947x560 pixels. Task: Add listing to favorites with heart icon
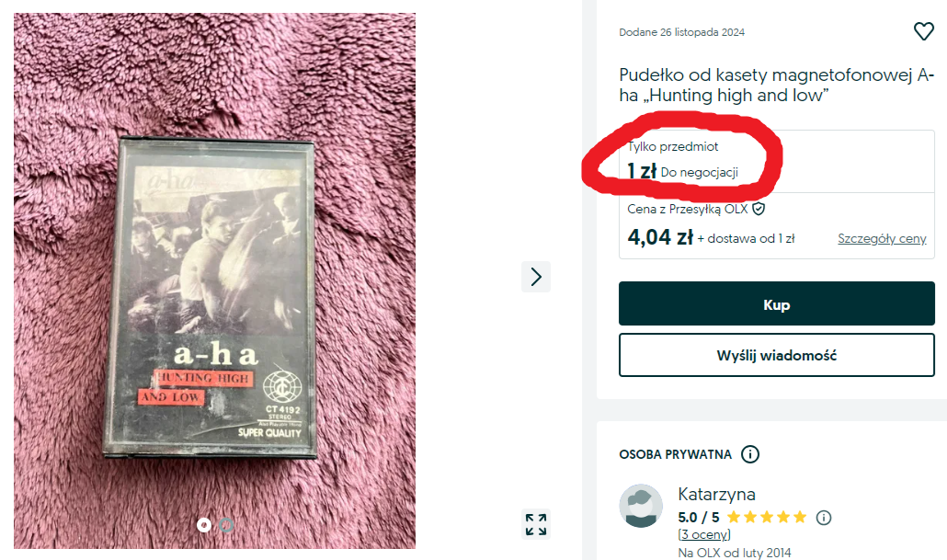click(x=923, y=31)
